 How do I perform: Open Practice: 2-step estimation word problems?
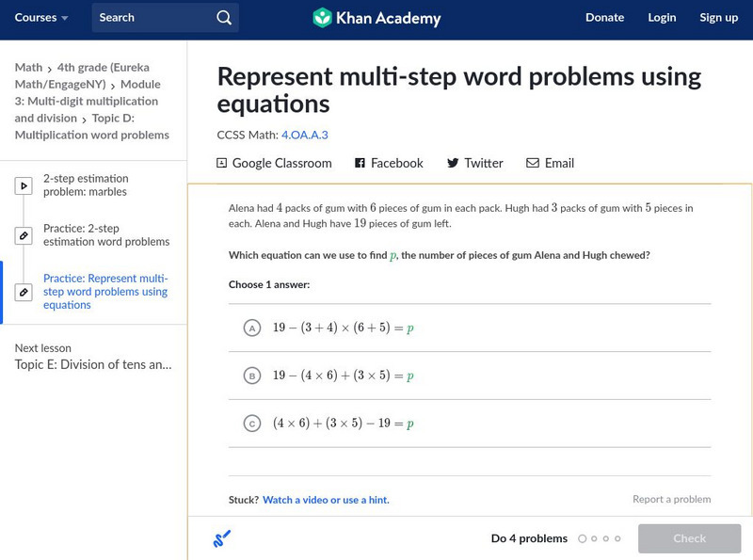pyautogui.click(x=106, y=234)
